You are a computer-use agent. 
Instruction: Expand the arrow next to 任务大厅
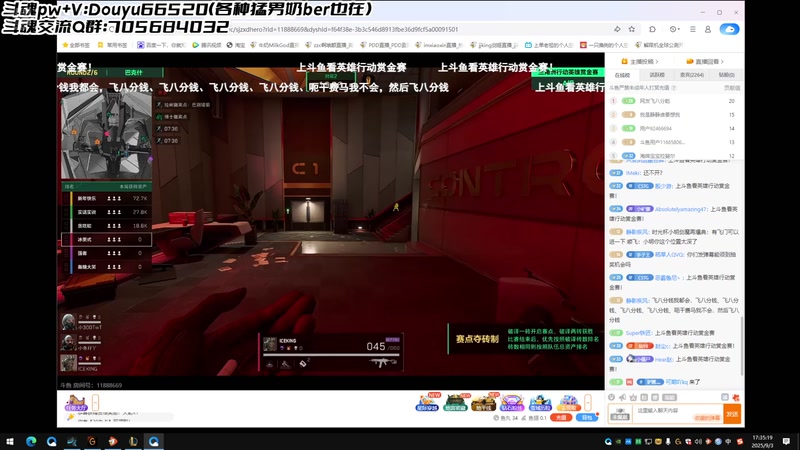click(95, 403)
